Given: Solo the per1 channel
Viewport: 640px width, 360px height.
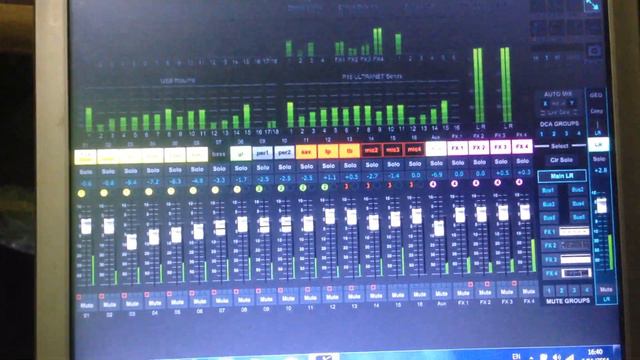Looking at the screenshot, I should pyautogui.click(x=262, y=168).
